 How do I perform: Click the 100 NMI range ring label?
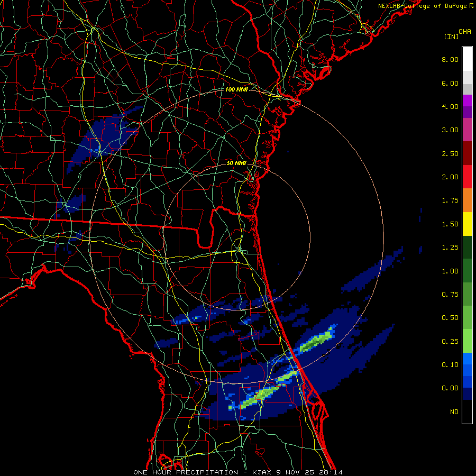(236, 89)
